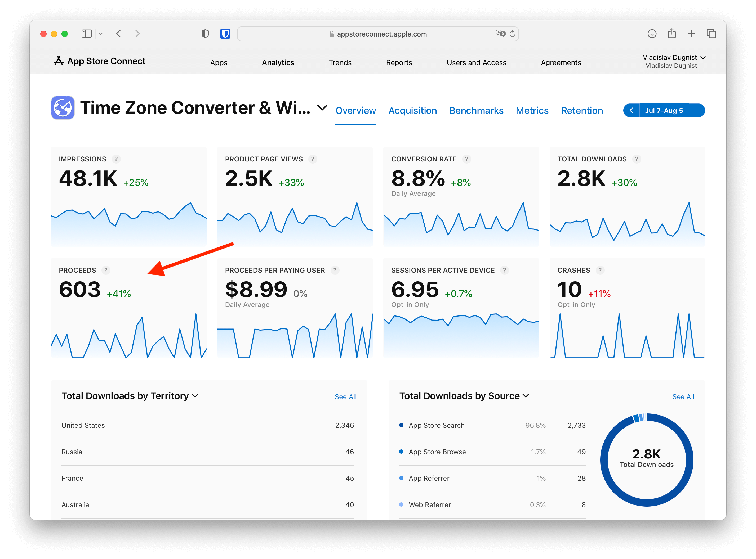
Task: Switch to the Retention tab
Action: click(582, 111)
